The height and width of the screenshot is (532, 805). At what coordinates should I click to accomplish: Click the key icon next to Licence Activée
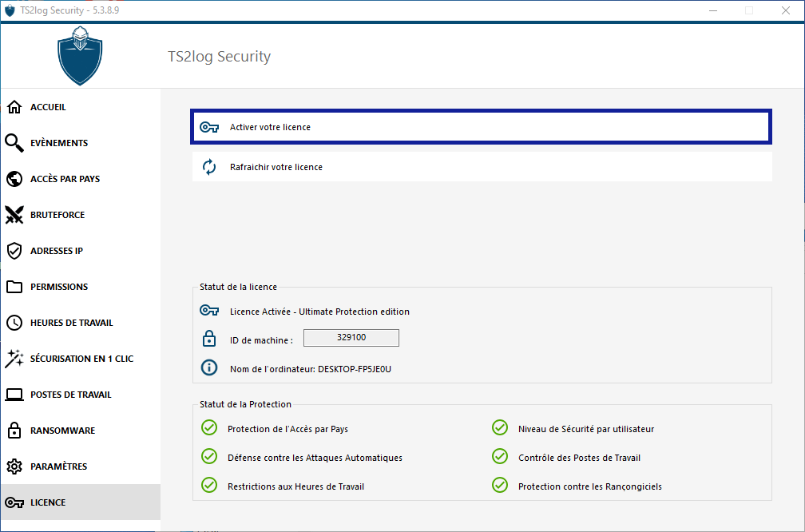[209, 311]
